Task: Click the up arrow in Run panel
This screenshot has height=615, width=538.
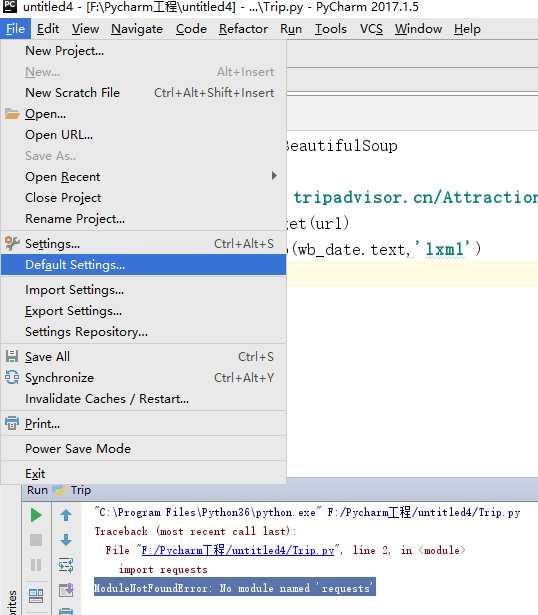Action: click(66, 515)
